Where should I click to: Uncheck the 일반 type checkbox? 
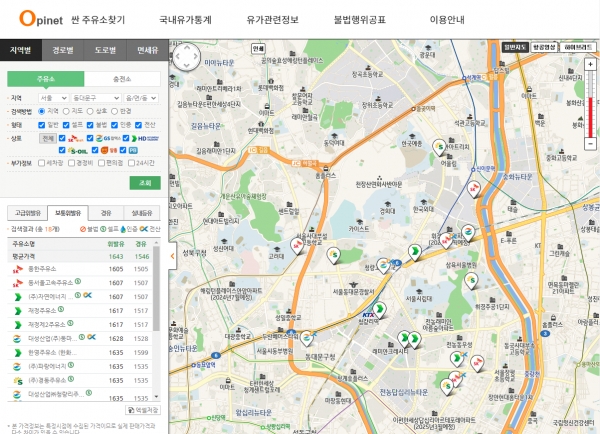[x=42, y=125]
